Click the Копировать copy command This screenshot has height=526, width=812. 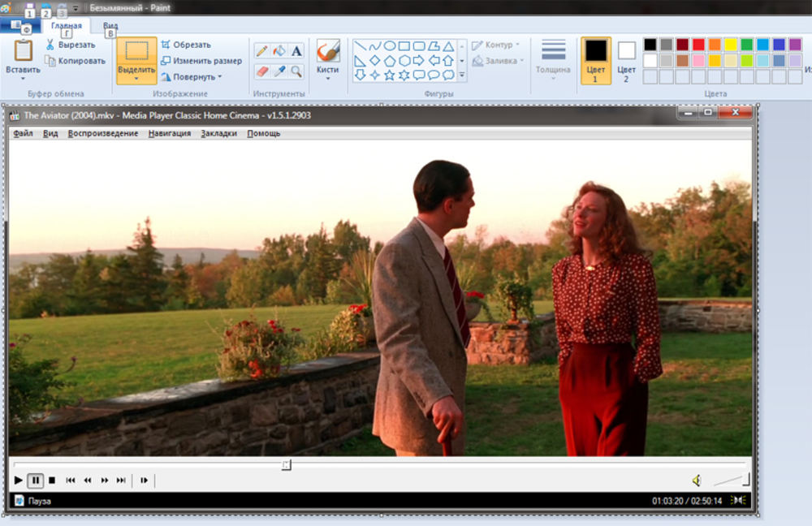[75, 61]
